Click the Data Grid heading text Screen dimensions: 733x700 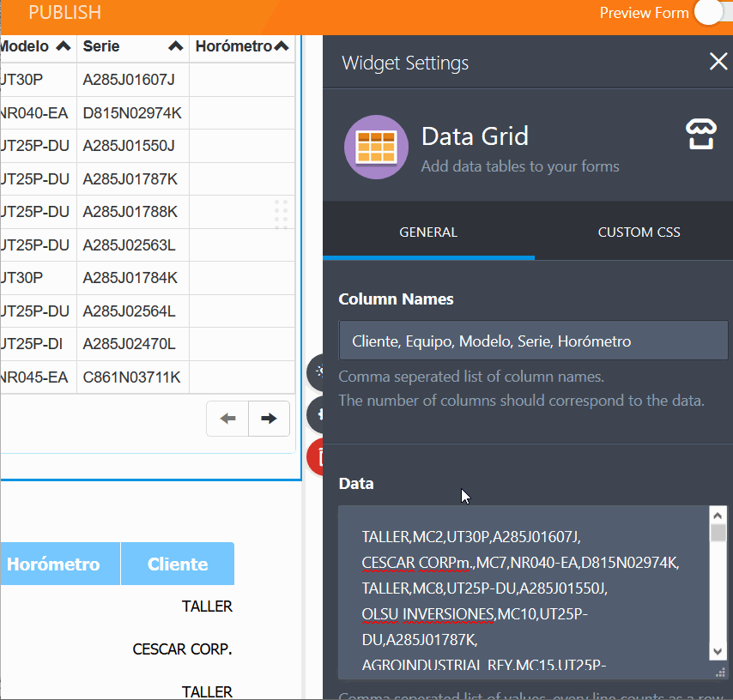(475, 136)
